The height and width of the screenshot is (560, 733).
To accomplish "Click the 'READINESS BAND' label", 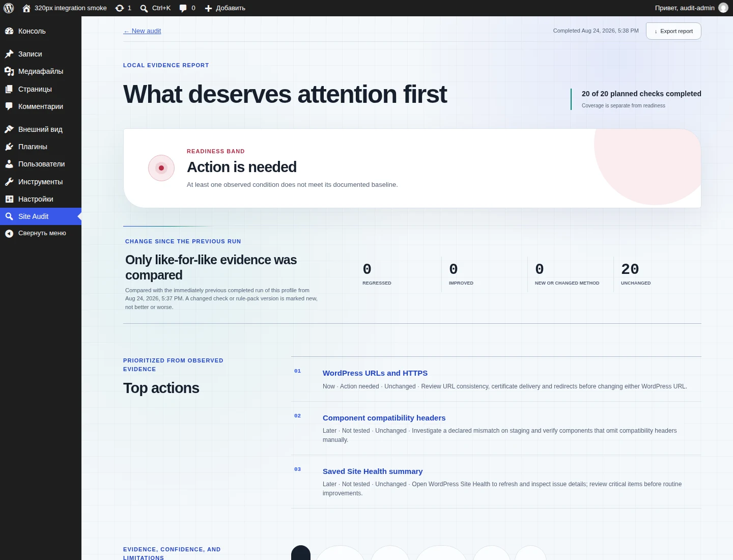I will click(216, 151).
